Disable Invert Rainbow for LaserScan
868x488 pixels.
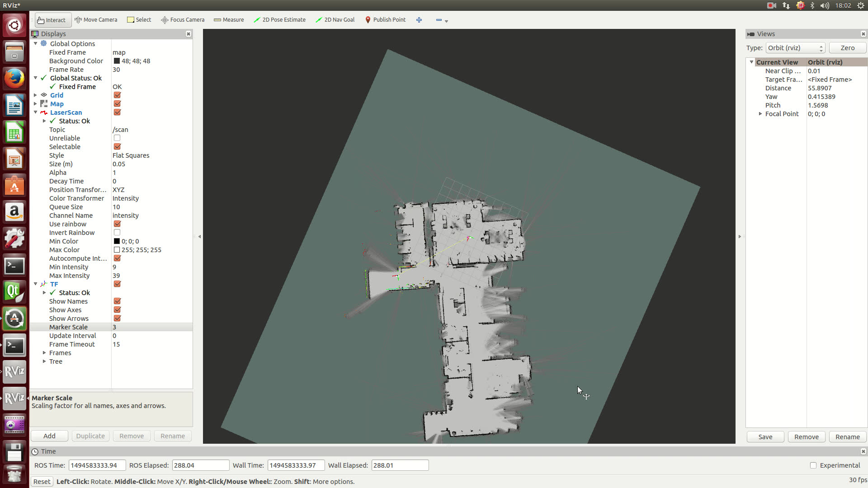(x=117, y=232)
